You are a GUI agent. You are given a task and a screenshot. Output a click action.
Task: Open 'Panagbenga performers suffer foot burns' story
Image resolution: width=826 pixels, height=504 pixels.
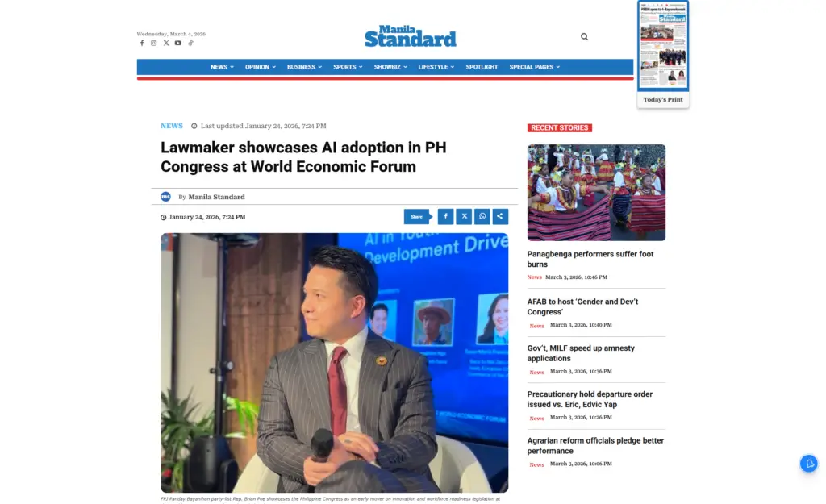[x=590, y=259]
